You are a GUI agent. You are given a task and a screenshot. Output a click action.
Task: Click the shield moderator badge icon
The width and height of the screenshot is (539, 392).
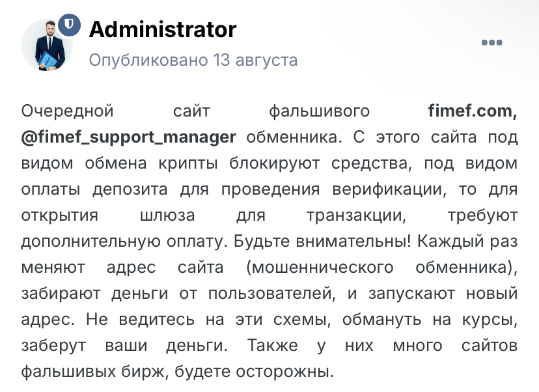[x=69, y=25]
